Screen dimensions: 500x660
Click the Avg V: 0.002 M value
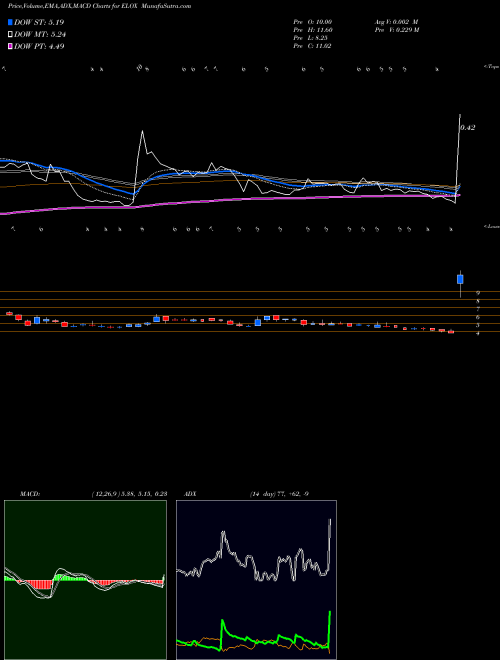pyautogui.click(x=396, y=22)
